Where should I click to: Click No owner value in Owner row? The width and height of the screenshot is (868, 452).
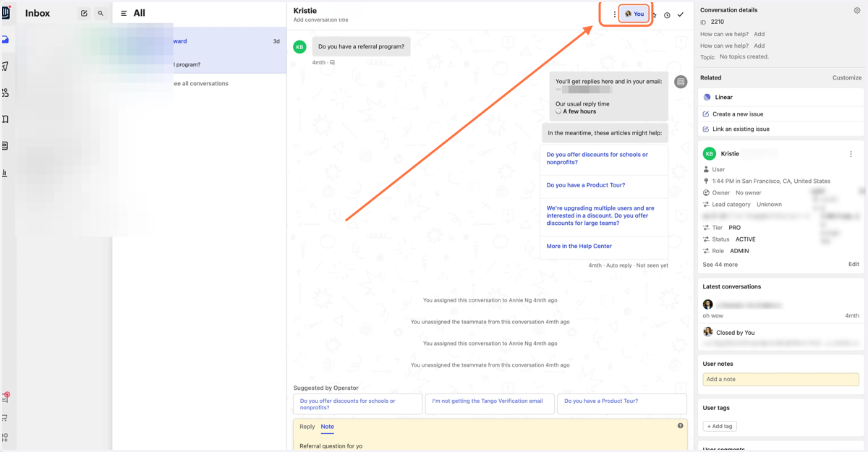click(749, 193)
